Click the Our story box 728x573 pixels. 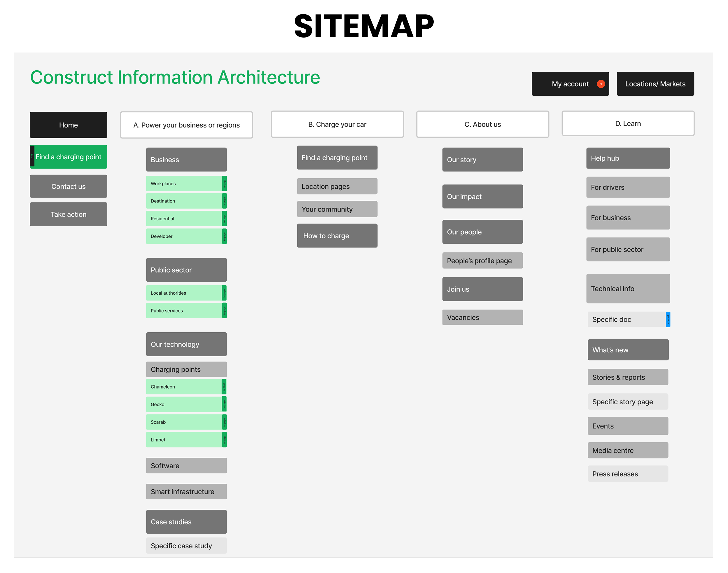click(x=482, y=160)
